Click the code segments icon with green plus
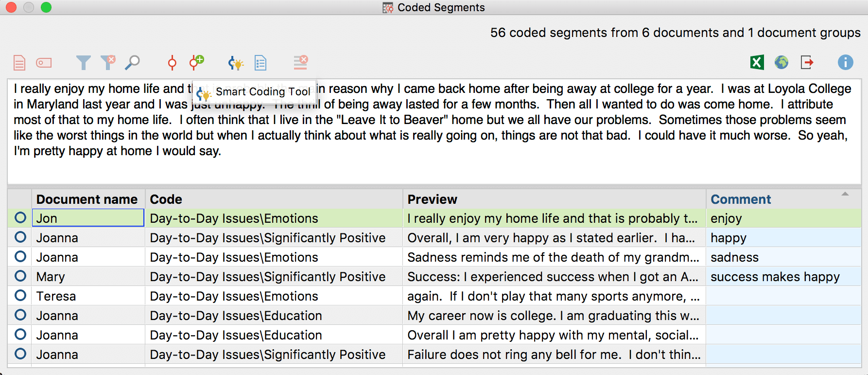The height and width of the screenshot is (375, 868). coord(196,62)
